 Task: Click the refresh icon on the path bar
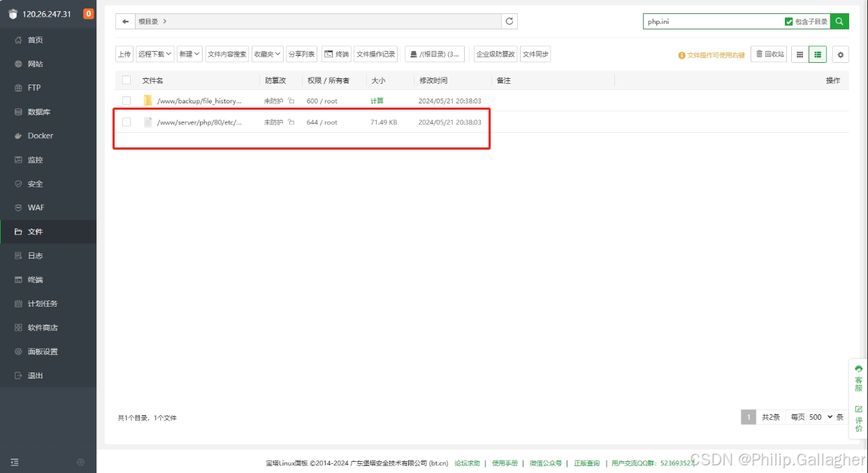[x=509, y=21]
